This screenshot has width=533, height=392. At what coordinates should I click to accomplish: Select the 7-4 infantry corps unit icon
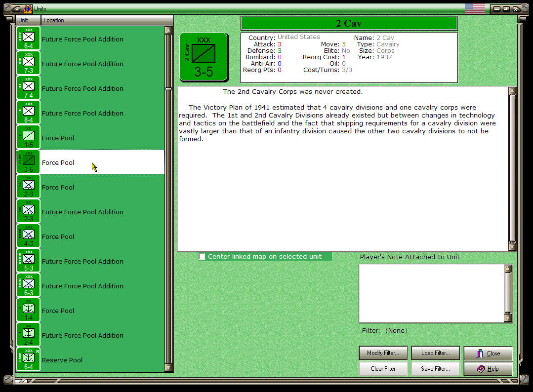28,88
